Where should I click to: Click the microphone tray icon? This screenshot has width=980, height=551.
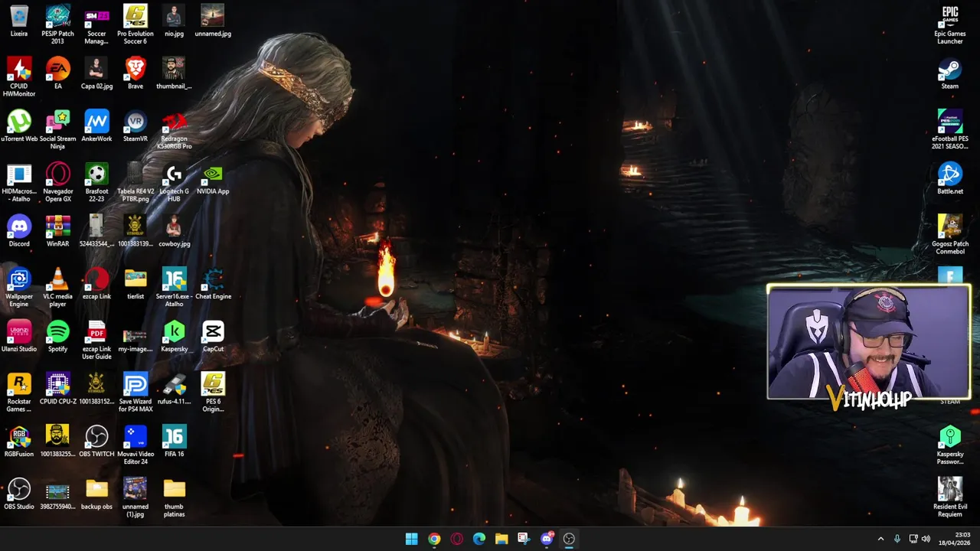[897, 539]
